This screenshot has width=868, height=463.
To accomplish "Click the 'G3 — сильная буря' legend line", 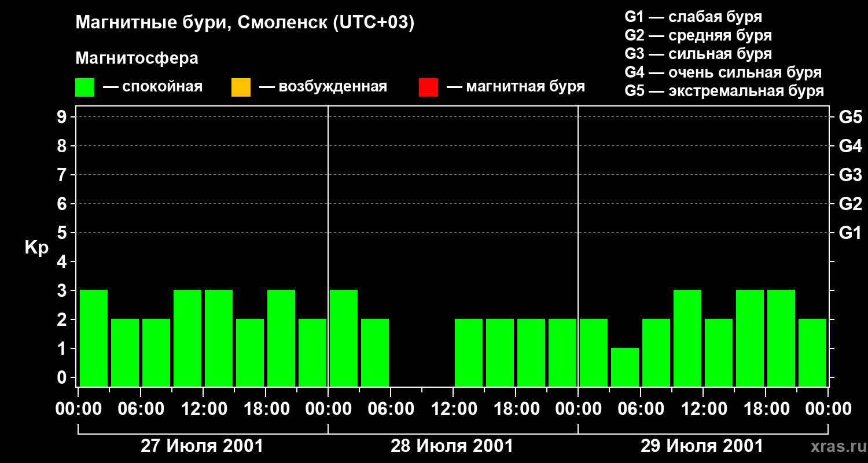I will pyautogui.click(x=698, y=54).
